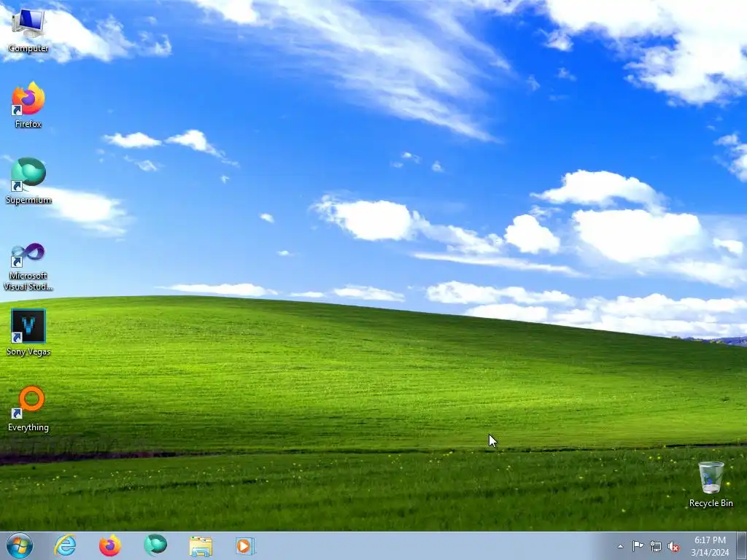Launch Internet Explorer from the taskbar
This screenshot has width=747, height=560.
65,545
